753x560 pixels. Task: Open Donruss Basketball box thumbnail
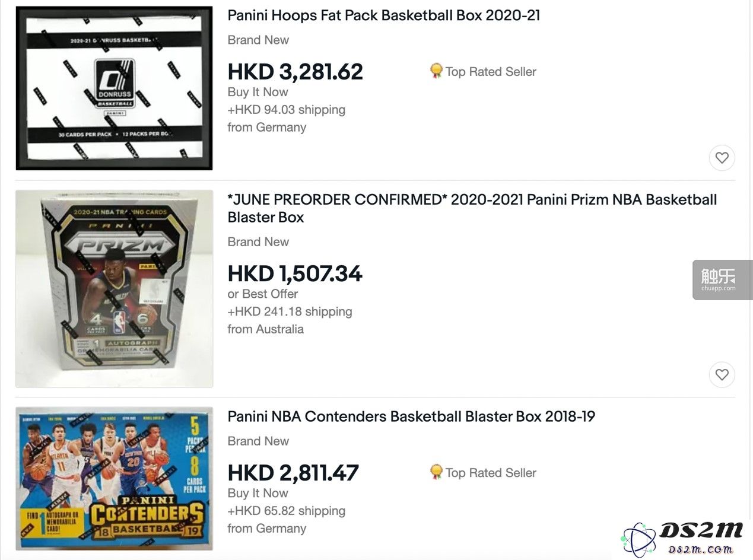coord(114,88)
